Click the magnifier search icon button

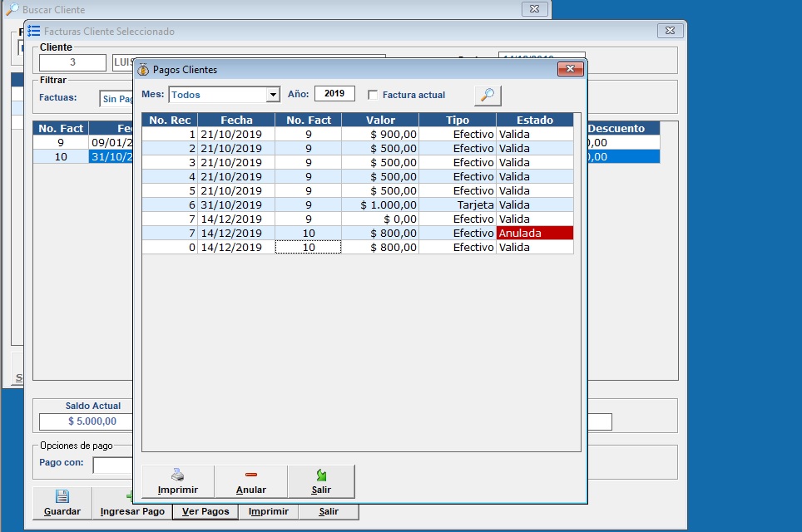(488, 95)
